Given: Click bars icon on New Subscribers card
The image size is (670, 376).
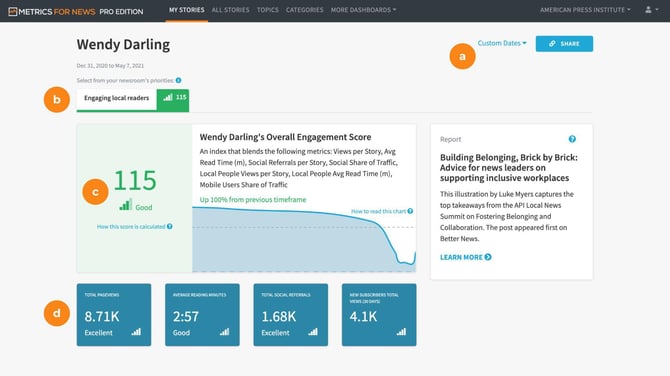Looking at the screenshot, I should tap(401, 332).
